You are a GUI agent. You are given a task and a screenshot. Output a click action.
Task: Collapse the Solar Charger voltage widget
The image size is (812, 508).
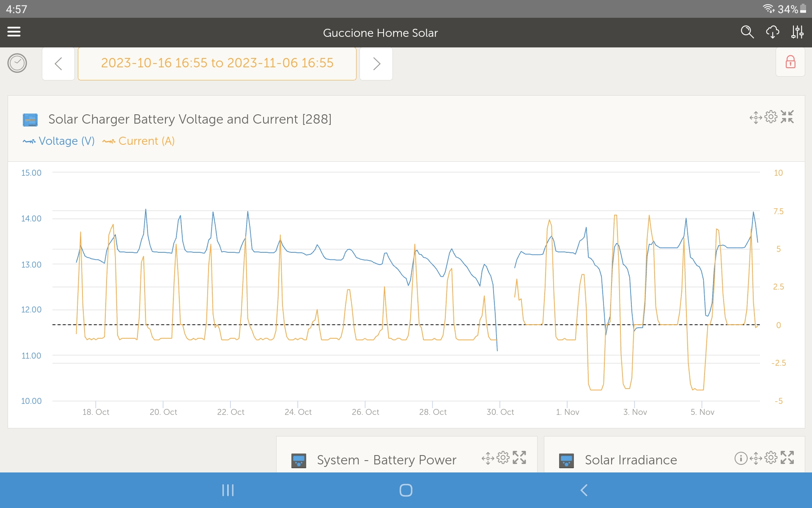pyautogui.click(x=787, y=117)
